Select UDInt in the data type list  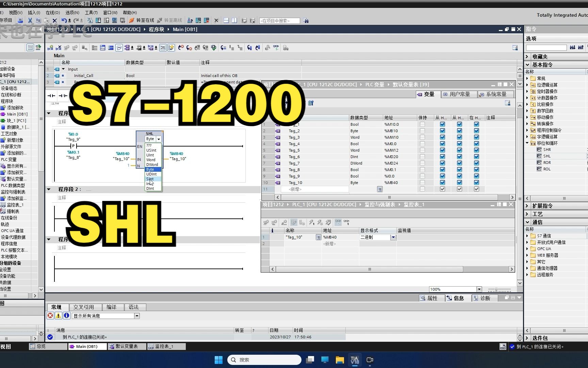(x=151, y=174)
